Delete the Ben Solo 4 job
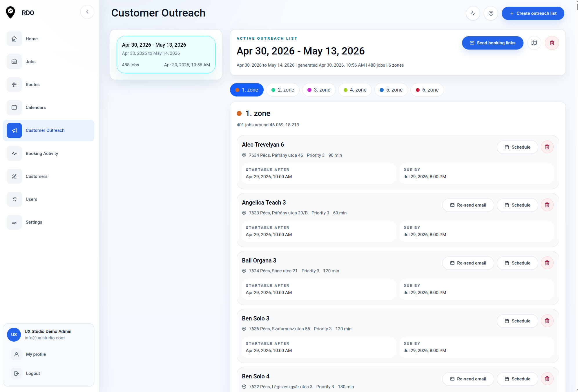578x392 pixels. click(x=547, y=379)
